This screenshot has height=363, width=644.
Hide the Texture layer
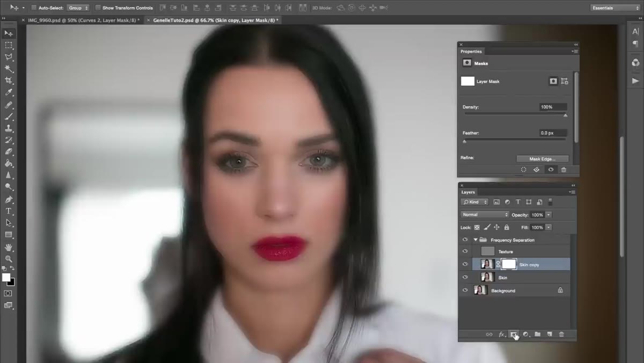(x=465, y=251)
